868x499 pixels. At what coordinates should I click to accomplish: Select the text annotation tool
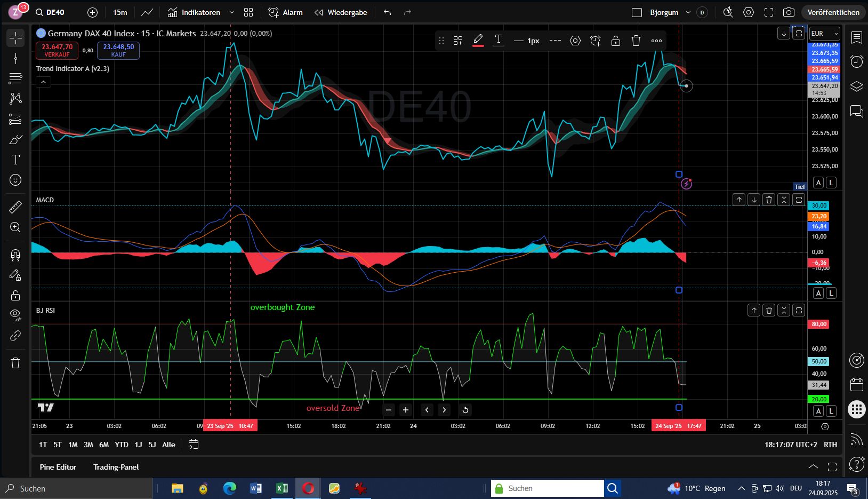[x=15, y=160]
